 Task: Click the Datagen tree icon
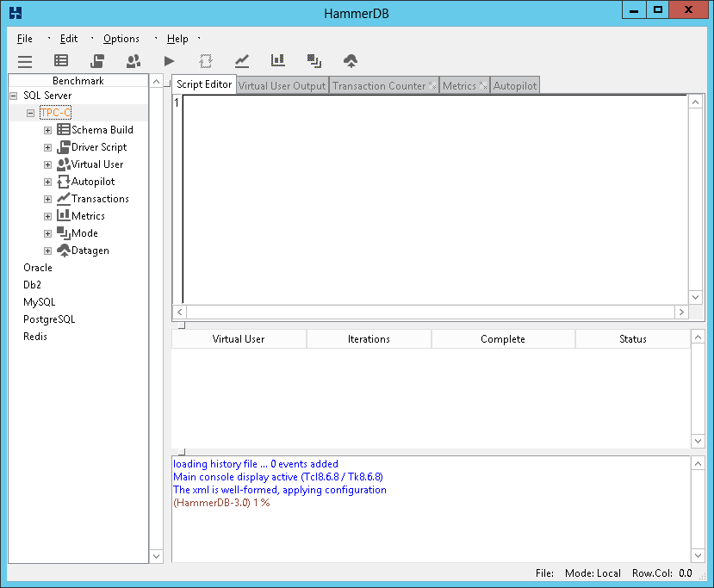click(x=63, y=251)
